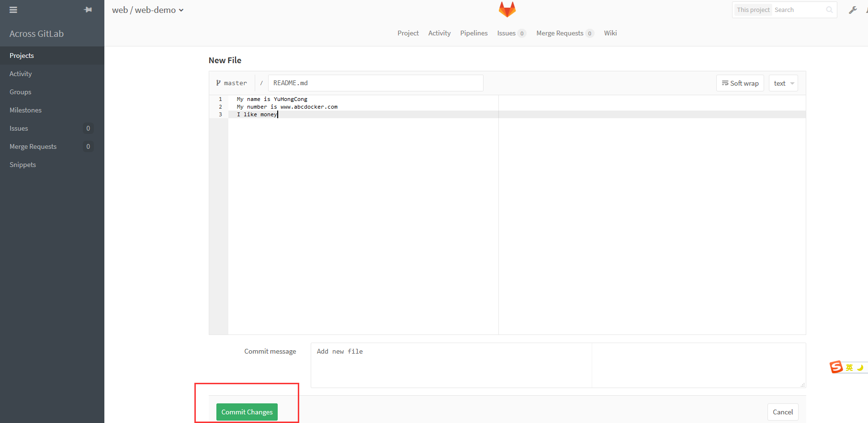Open the Issues tab in top navigation
This screenshot has height=423, width=868.
pos(511,33)
